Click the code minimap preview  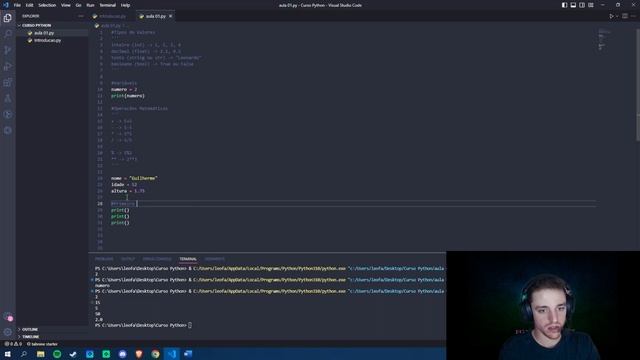[604, 40]
